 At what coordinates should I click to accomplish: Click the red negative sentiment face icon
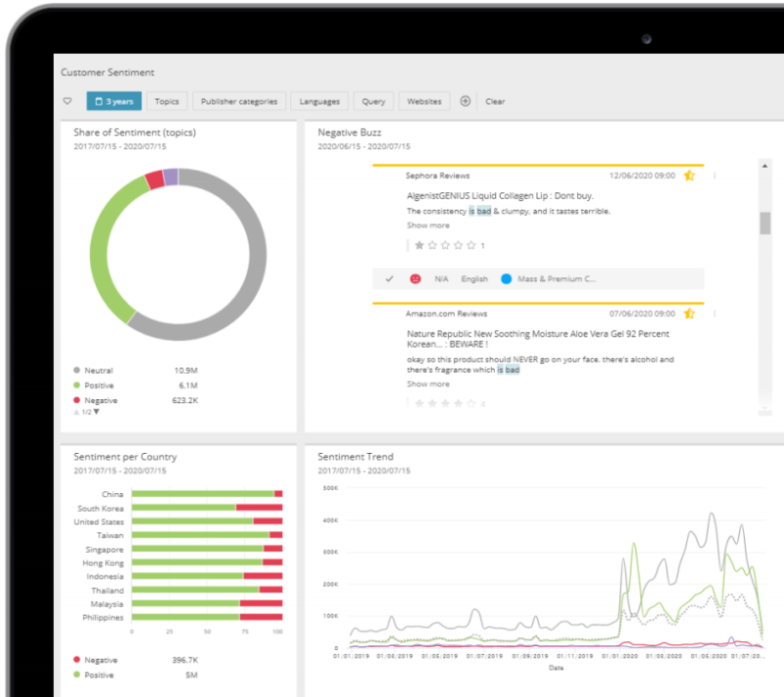[415, 278]
